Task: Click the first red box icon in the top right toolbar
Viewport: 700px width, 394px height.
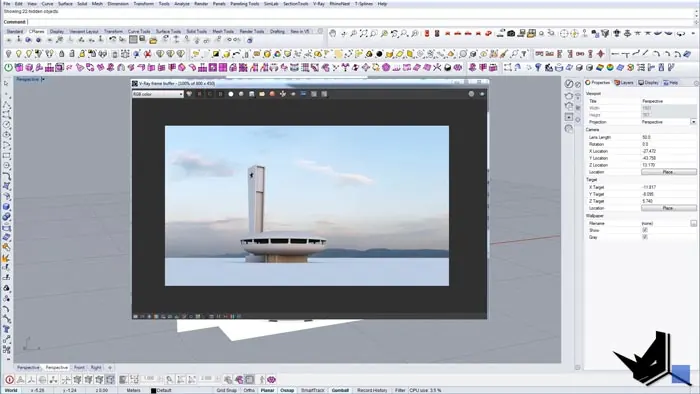Action: pos(427,33)
